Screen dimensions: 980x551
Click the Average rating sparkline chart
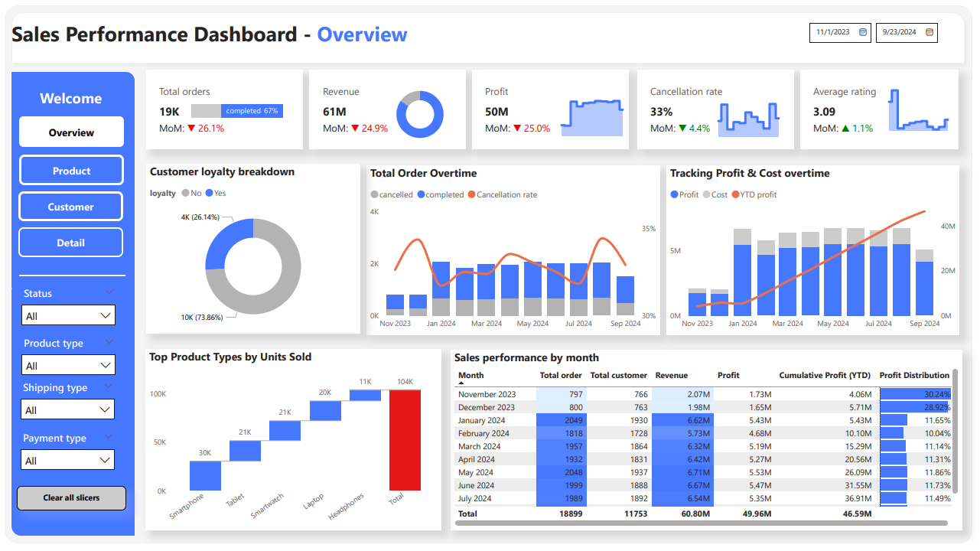pos(918,112)
